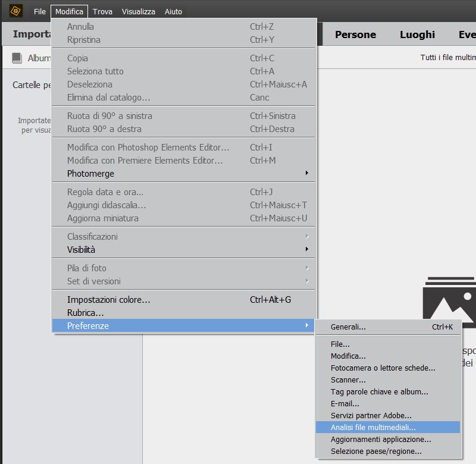The image size is (476, 464).
Task: Open Rubrica...
Action: pos(184,313)
